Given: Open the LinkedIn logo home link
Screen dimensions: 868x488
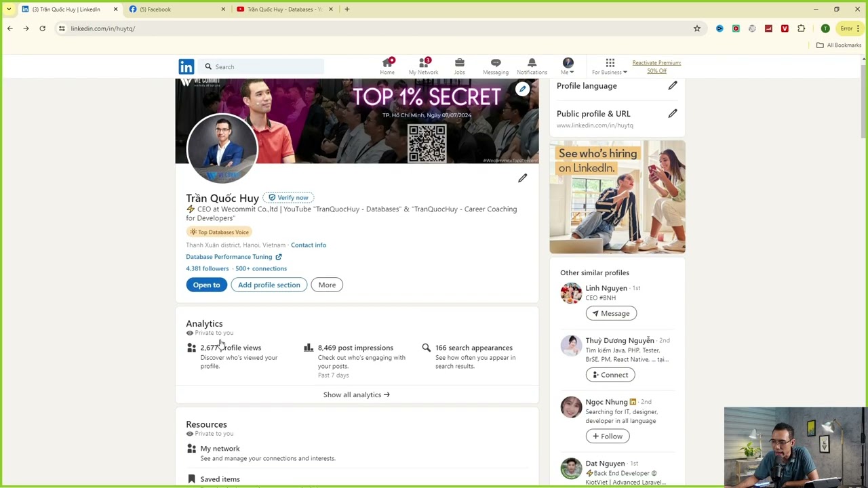Looking at the screenshot, I should (186, 66).
